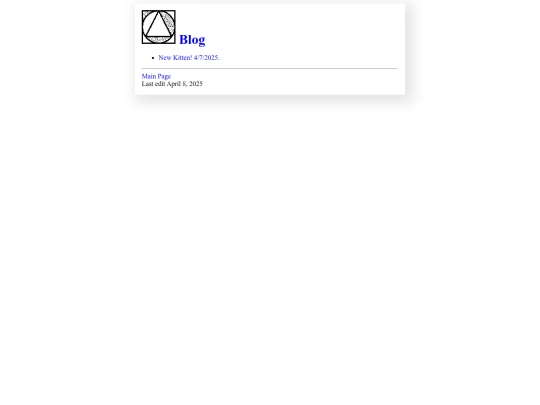540x405 pixels.
Task: Click the bullet point before New Kitten!
Action: (x=153, y=58)
